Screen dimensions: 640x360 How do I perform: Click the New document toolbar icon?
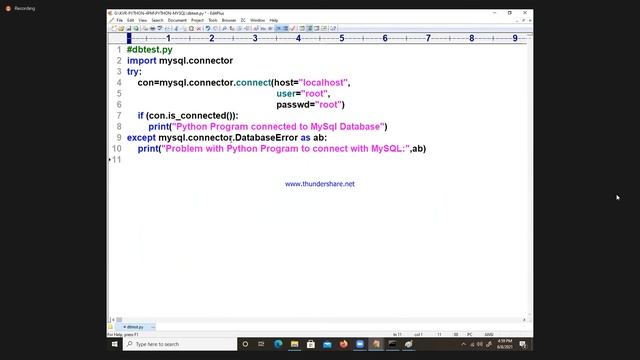coord(114,28)
